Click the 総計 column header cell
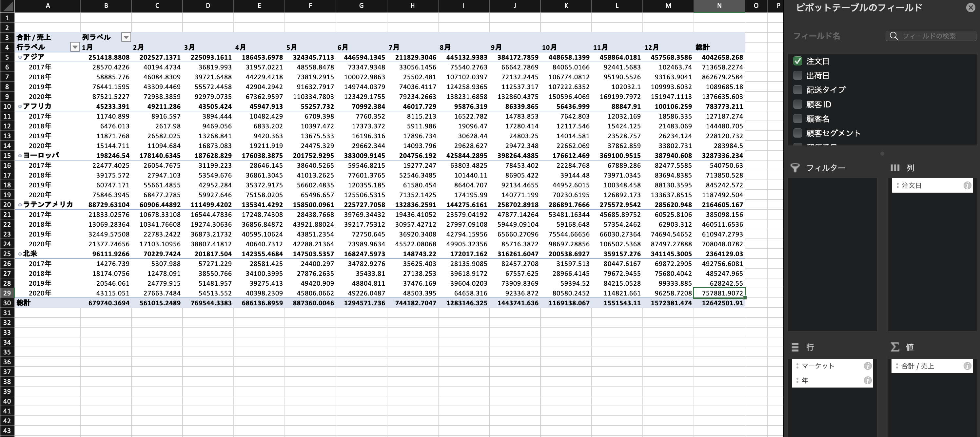Viewport: 980px width, 437px height. pos(719,47)
